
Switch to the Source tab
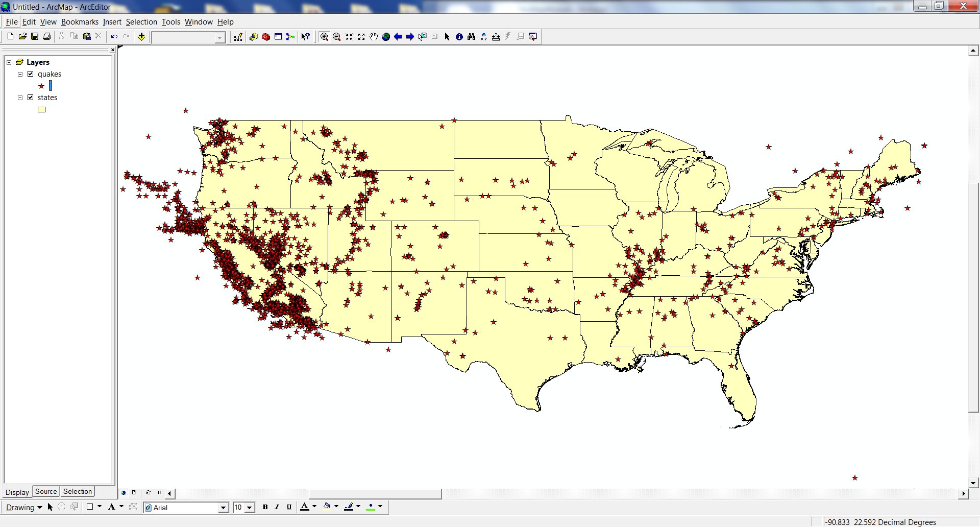coord(46,492)
